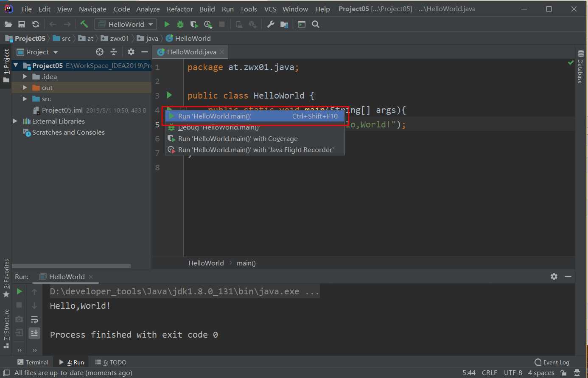Expand External Libraries node
Screen dimensions: 588x378
point(15,121)
